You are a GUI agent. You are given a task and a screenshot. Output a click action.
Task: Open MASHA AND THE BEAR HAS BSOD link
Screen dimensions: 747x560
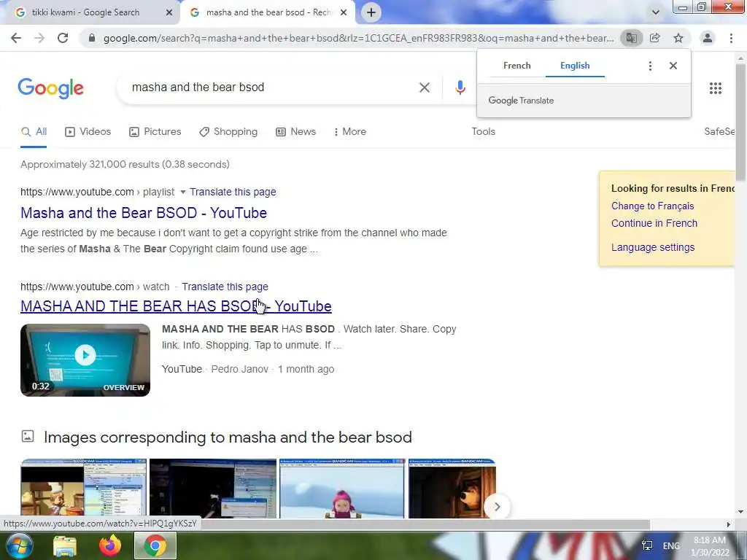coord(176,307)
